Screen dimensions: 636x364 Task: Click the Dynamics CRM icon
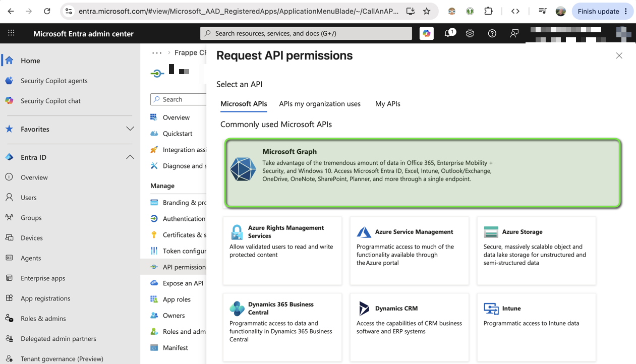(364, 309)
